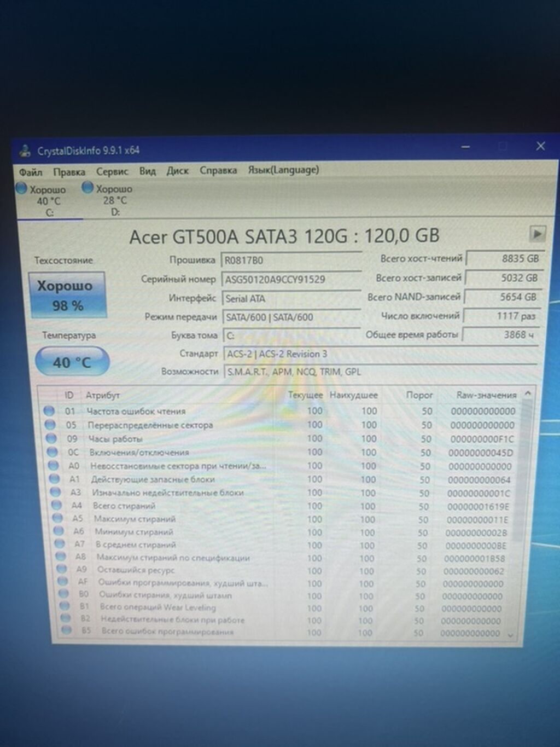This screenshot has width=560, height=747.
Task: Click status circle for attribute B0
Action: pos(64,594)
